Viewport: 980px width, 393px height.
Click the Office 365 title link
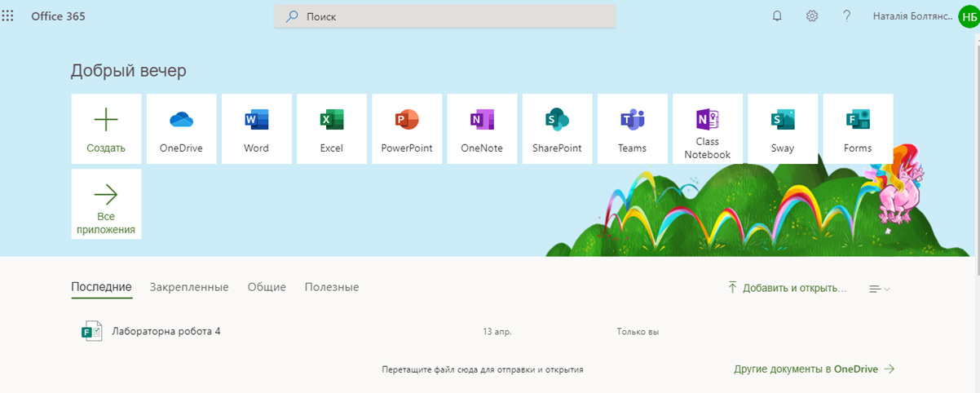coord(58,16)
